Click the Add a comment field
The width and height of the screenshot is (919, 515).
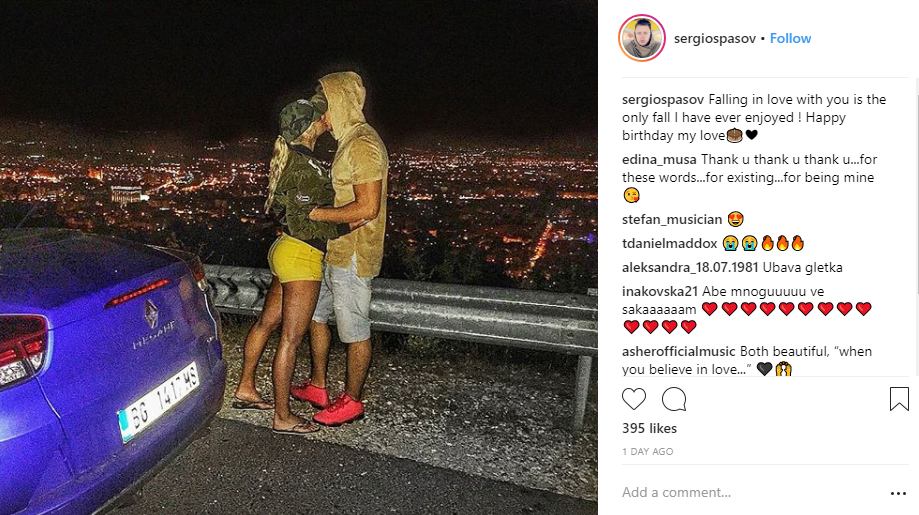pos(750,492)
